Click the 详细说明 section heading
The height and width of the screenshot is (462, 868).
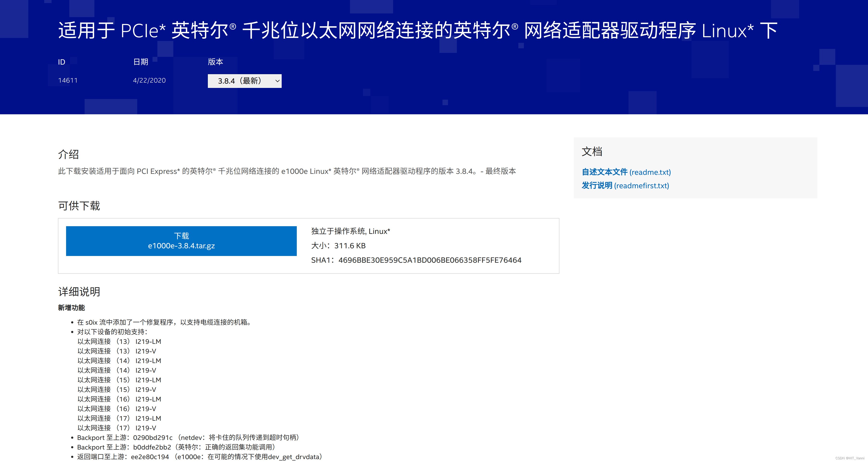tap(79, 292)
